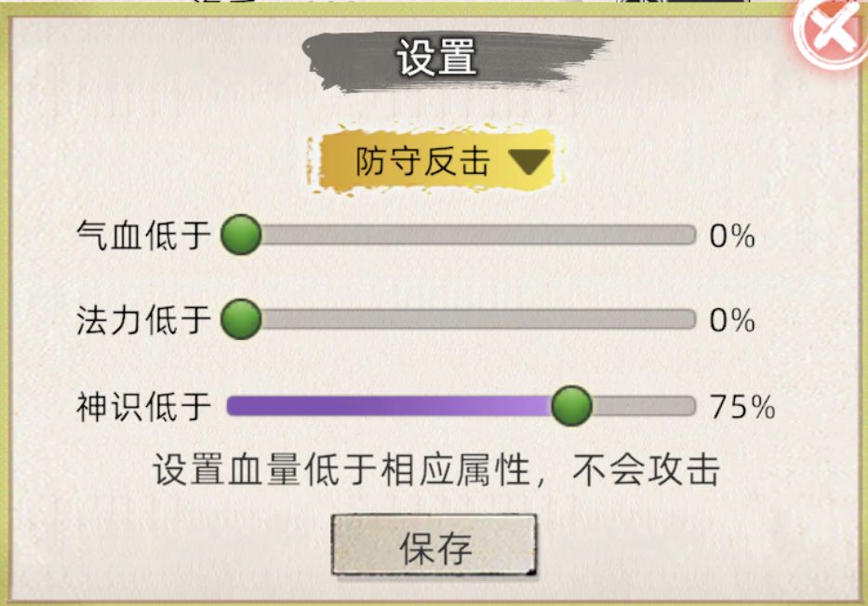Click the 0% value next to 气血低于
Viewport: 868px width, 606px height.
click(x=731, y=236)
